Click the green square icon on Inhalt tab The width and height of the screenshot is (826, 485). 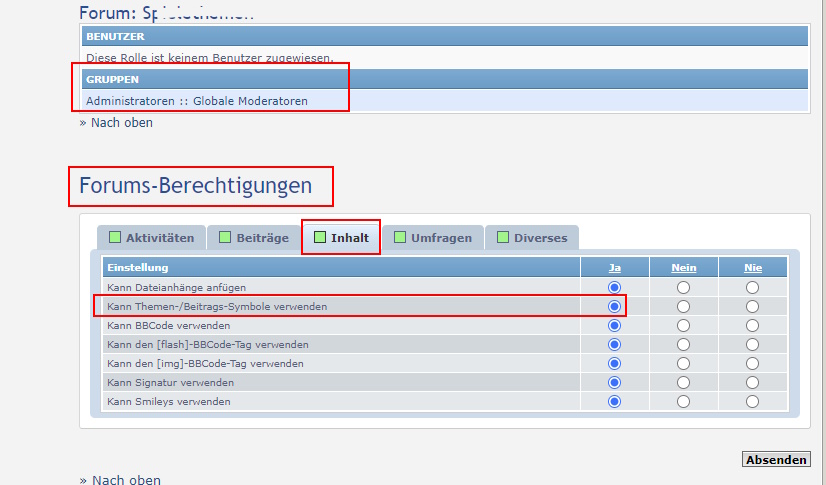[x=320, y=238]
